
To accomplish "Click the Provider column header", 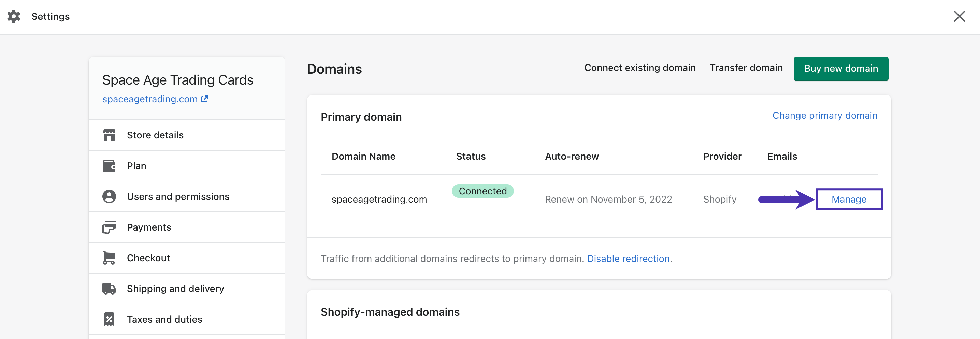I will click(722, 156).
